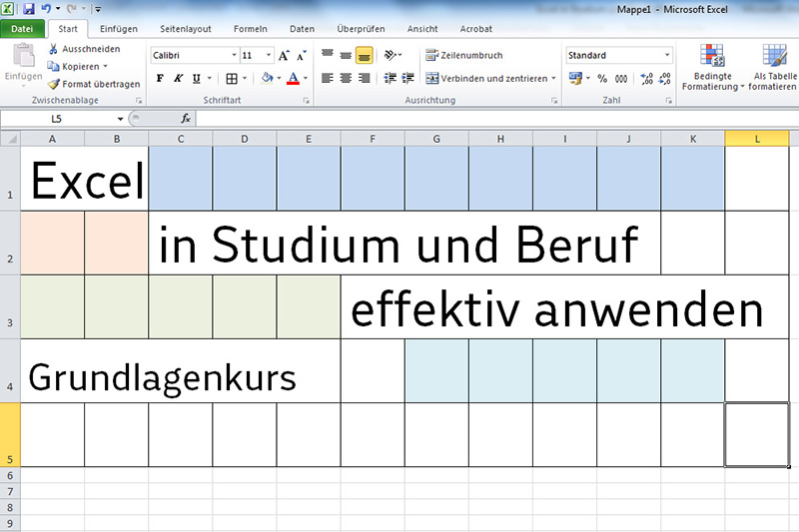Toggle highlighted bottom align icon
Screen dimensions: 799x532
(365, 55)
